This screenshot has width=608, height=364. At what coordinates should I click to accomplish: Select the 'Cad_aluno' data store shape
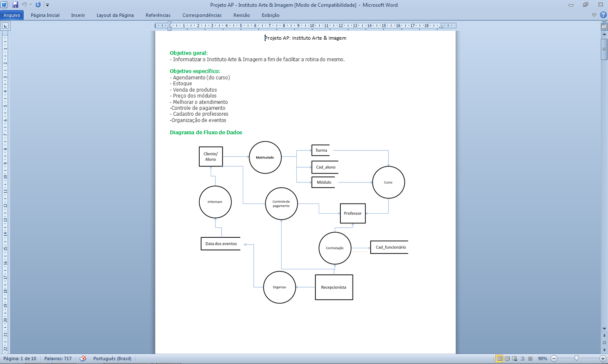pos(325,167)
